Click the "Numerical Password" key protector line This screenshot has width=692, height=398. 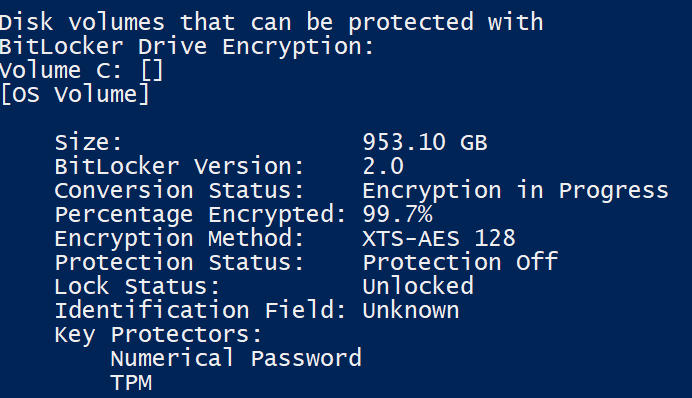(236, 358)
